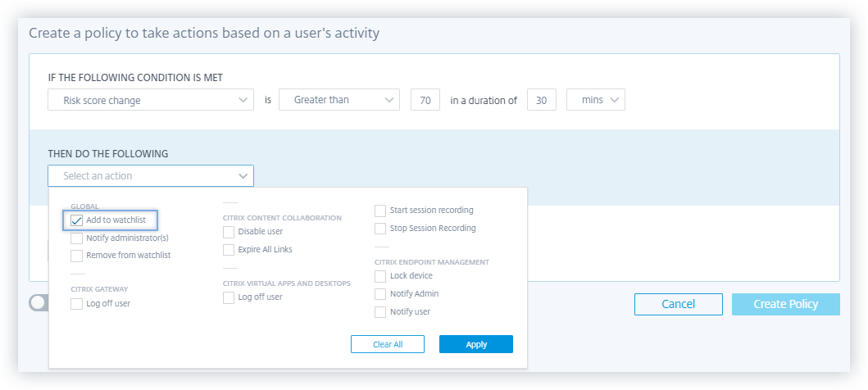Tick Remove from watchlist checkbox
This screenshot has width=868, height=390.
click(77, 256)
